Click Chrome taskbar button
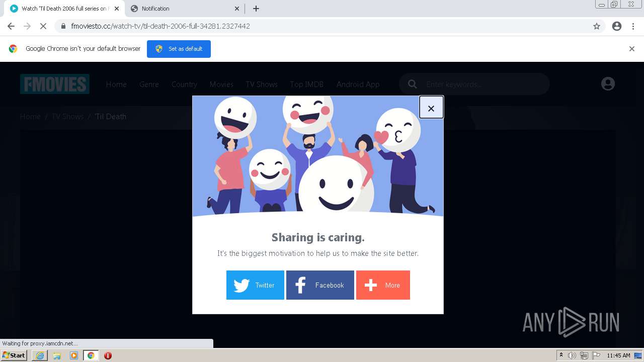644x362 pixels. (x=91, y=355)
